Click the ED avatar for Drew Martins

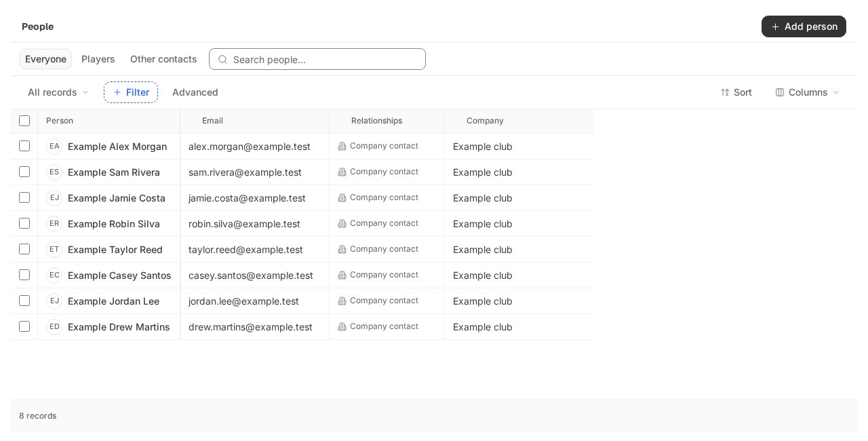54,327
